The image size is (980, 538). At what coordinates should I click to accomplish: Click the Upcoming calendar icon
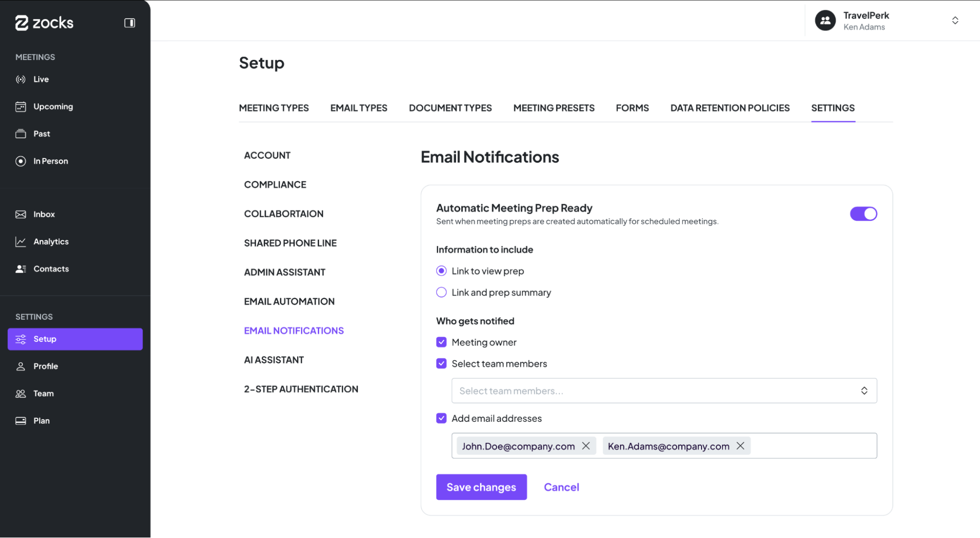click(21, 106)
